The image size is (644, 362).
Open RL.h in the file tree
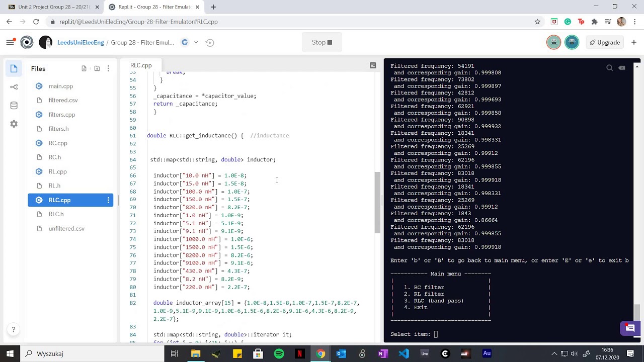click(x=54, y=186)
